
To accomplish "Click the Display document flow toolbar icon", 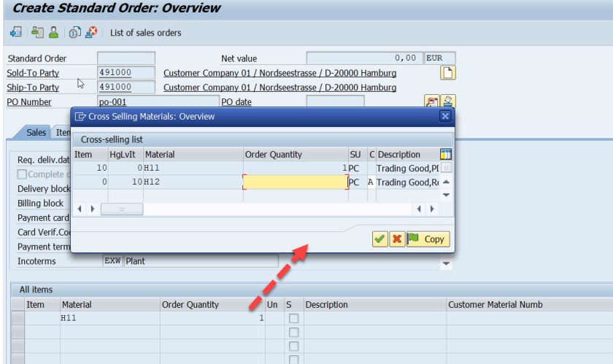I will point(16,32).
